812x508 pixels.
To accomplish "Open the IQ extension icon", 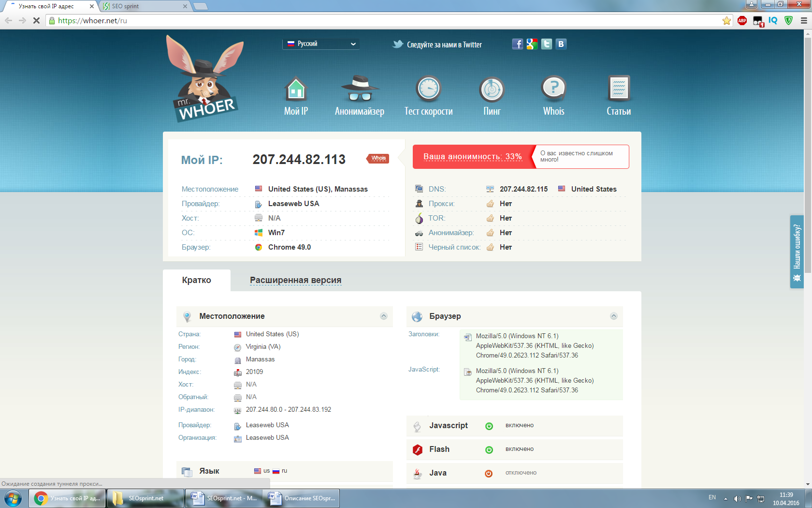I will (773, 20).
